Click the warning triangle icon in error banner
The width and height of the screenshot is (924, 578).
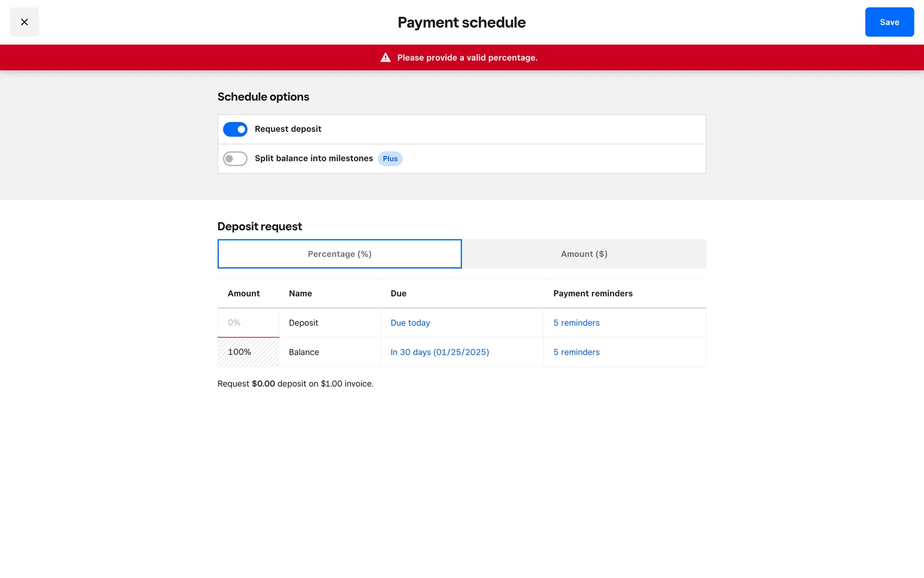click(x=385, y=58)
